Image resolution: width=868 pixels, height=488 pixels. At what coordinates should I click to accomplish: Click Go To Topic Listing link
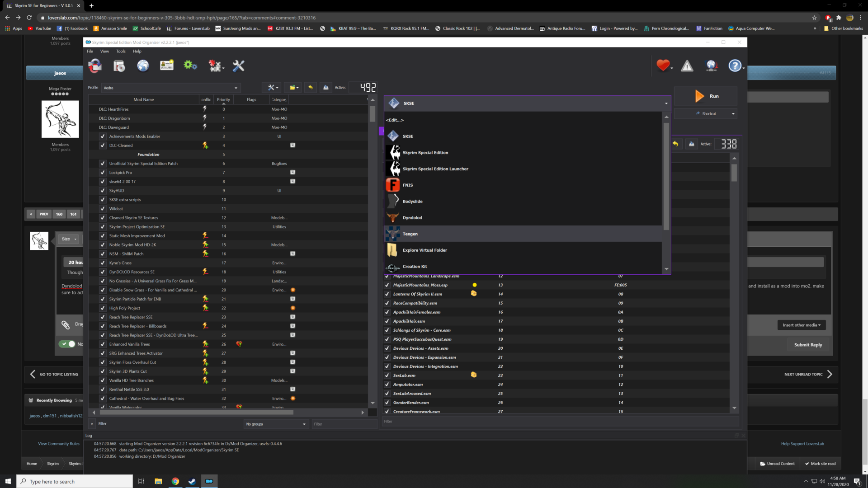54,374
